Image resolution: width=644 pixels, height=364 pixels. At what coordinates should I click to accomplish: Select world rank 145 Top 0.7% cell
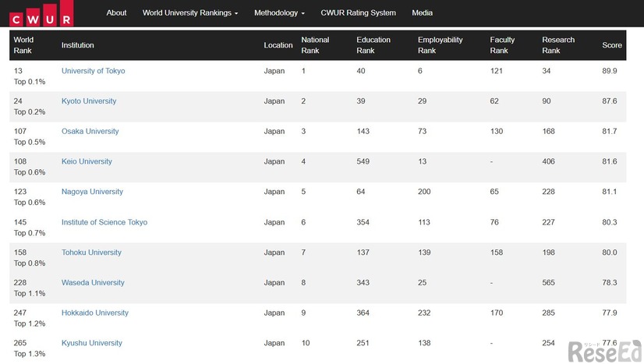[x=30, y=228]
